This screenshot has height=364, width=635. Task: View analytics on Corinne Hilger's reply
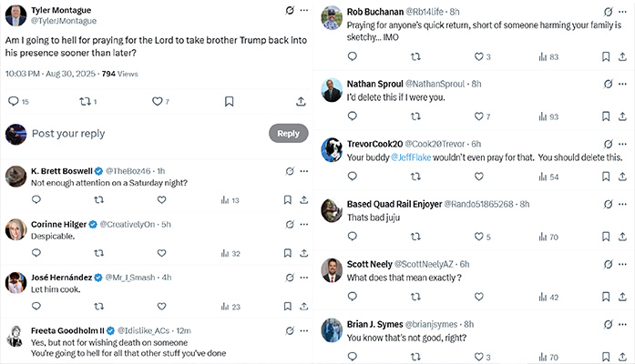click(x=224, y=254)
